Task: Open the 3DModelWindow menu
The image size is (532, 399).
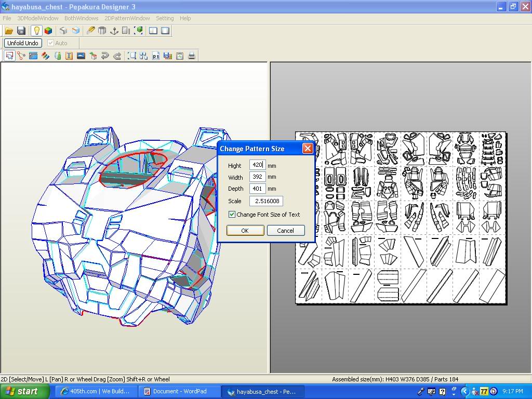Action: click(37, 18)
